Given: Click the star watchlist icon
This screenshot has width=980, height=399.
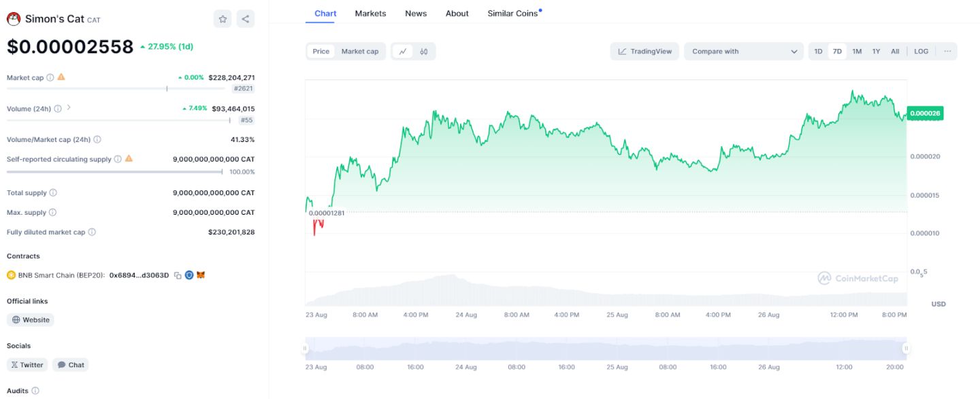Looking at the screenshot, I should click(x=223, y=19).
